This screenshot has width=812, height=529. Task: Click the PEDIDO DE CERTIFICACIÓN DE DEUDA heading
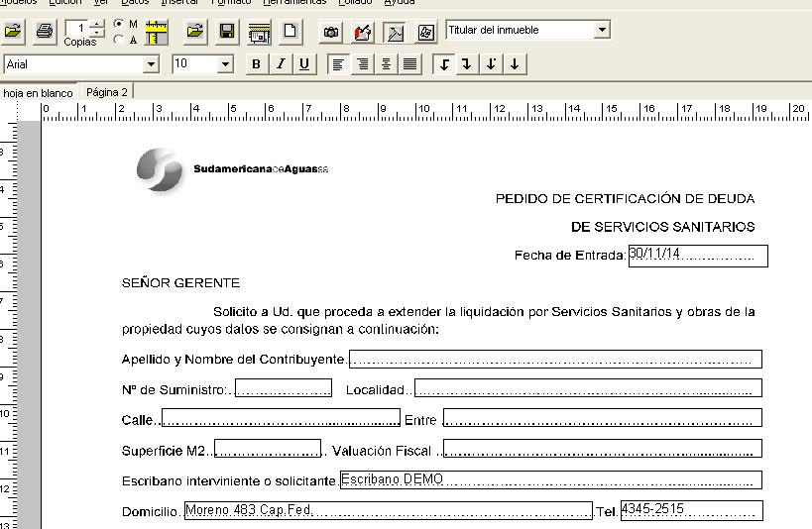pyautogui.click(x=625, y=199)
